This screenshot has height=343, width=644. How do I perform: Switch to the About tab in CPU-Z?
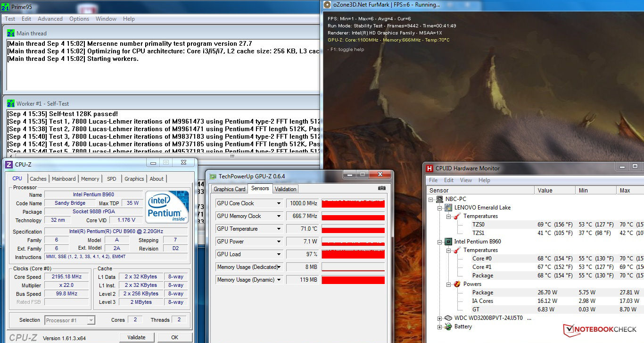pyautogui.click(x=157, y=179)
